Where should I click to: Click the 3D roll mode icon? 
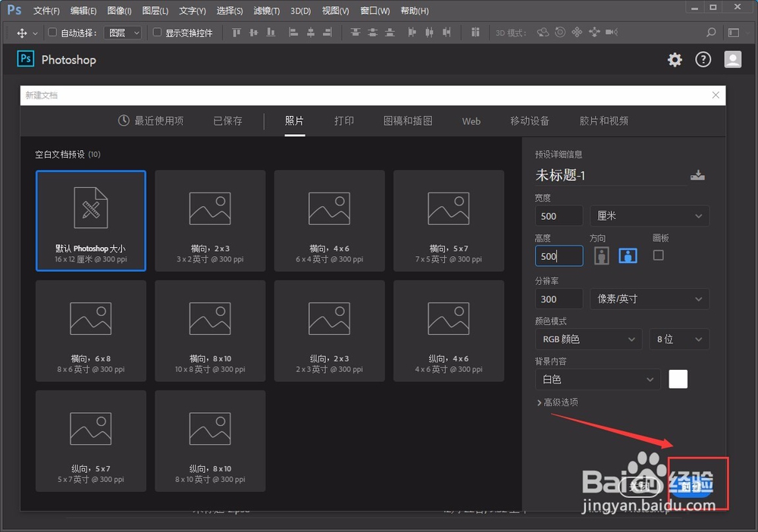pyautogui.click(x=560, y=33)
